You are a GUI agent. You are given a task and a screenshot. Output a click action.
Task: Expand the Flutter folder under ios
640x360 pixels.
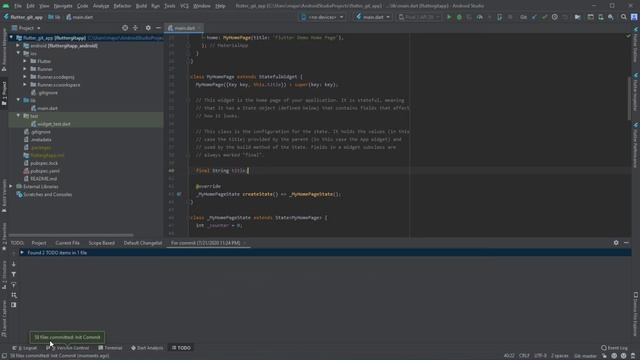(25, 61)
